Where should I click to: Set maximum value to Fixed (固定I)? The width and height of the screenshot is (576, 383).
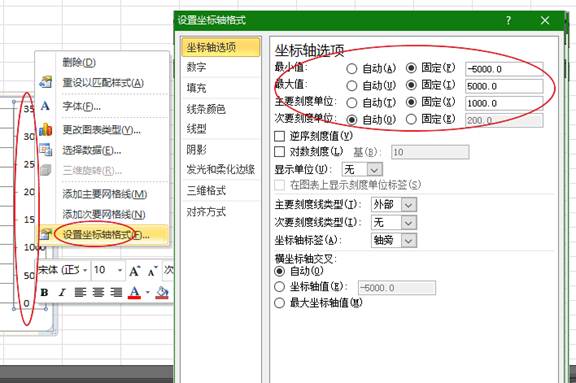click(x=411, y=85)
